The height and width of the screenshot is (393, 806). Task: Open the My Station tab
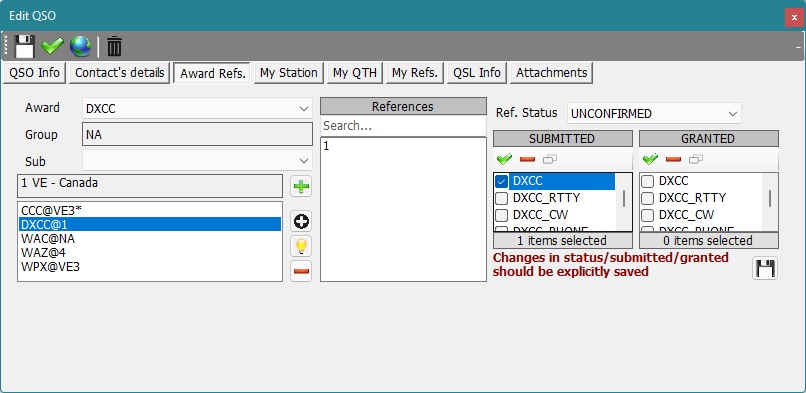click(x=288, y=73)
